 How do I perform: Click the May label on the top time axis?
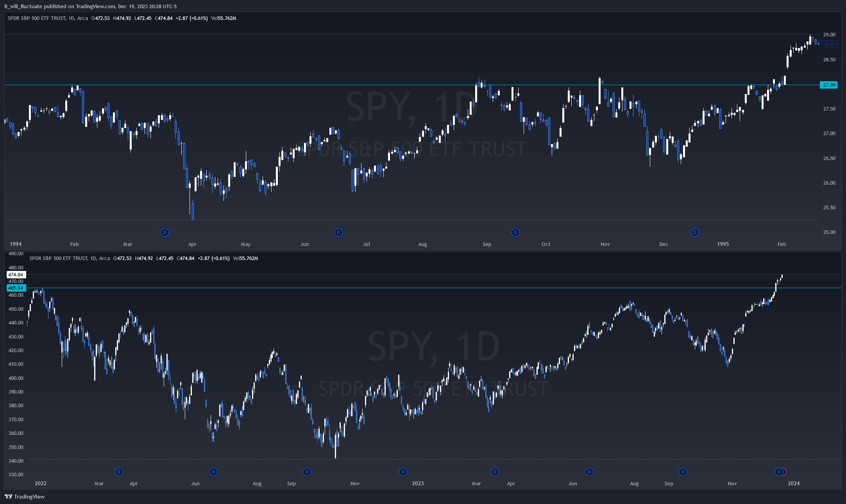tap(246, 244)
